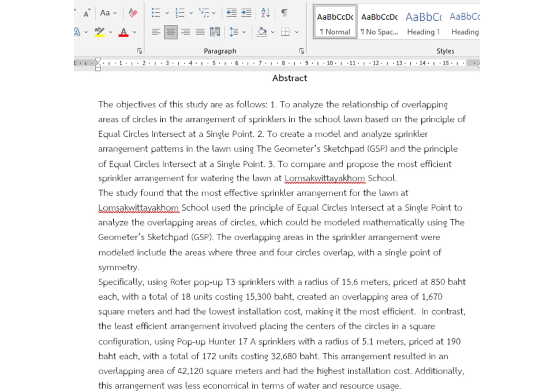The height and width of the screenshot is (392, 554).
Task: Select the Normal style
Action: coord(335,23)
